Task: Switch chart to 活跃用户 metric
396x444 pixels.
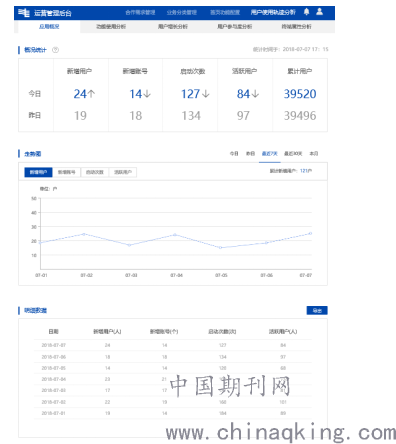Action: coord(123,172)
